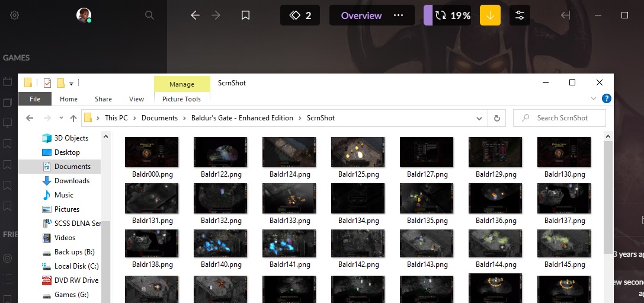Select Baldr133.png thumbnail
Image resolution: width=644 pixels, height=303 pixels.
click(x=289, y=198)
